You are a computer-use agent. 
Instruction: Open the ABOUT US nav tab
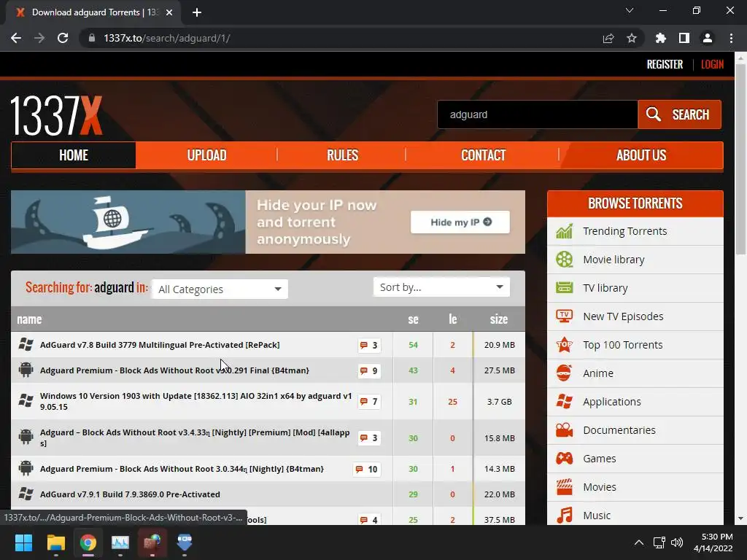[641, 155]
